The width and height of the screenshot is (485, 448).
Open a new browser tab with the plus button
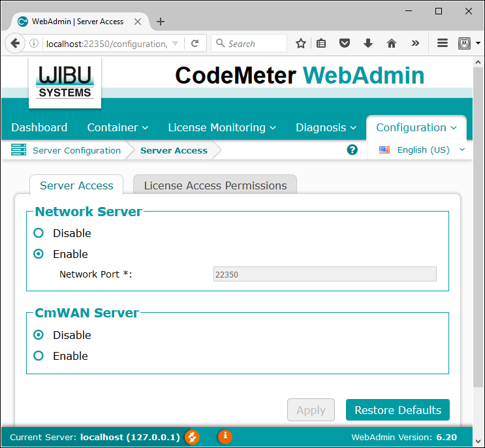coord(161,22)
